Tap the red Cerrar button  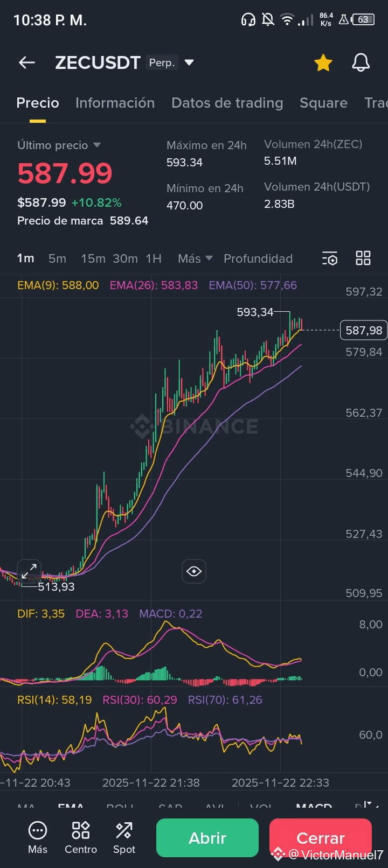(321, 838)
